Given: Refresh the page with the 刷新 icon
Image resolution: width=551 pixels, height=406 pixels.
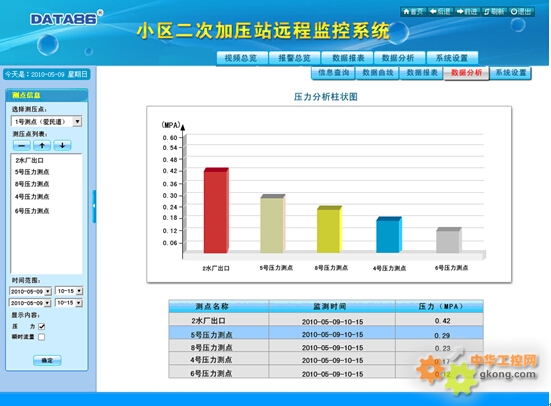Looking at the screenshot, I should (494, 12).
